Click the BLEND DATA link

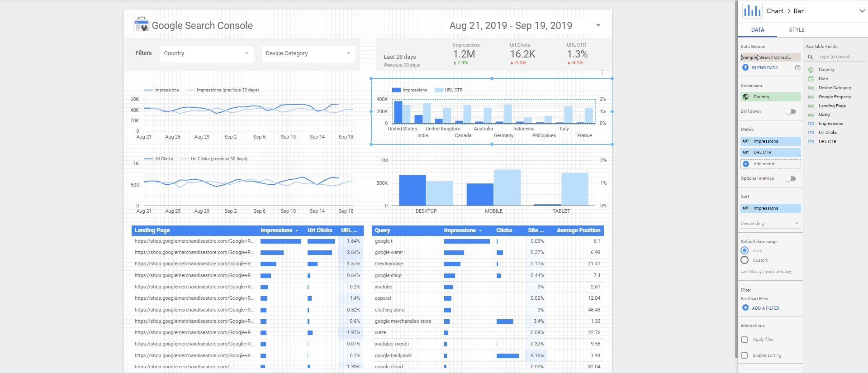pyautogui.click(x=765, y=68)
